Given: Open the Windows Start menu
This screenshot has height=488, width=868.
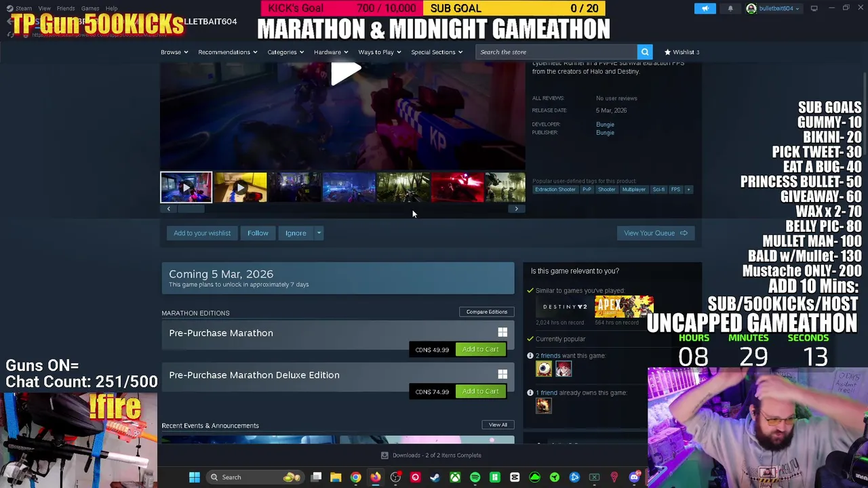Looking at the screenshot, I should (x=195, y=477).
